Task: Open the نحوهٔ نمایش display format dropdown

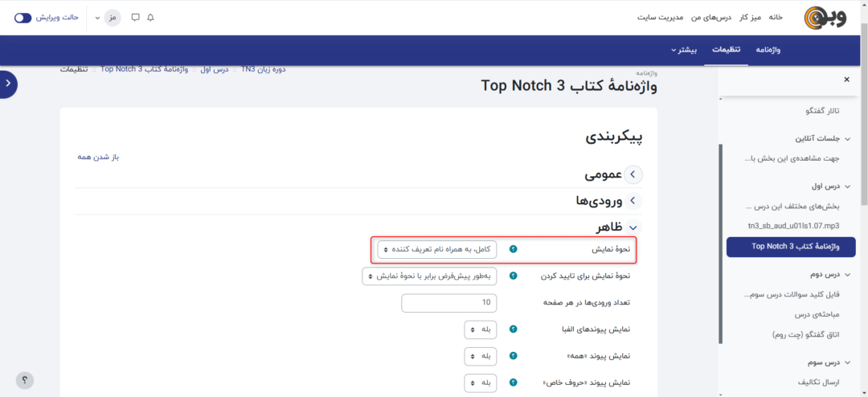Action: click(x=437, y=249)
